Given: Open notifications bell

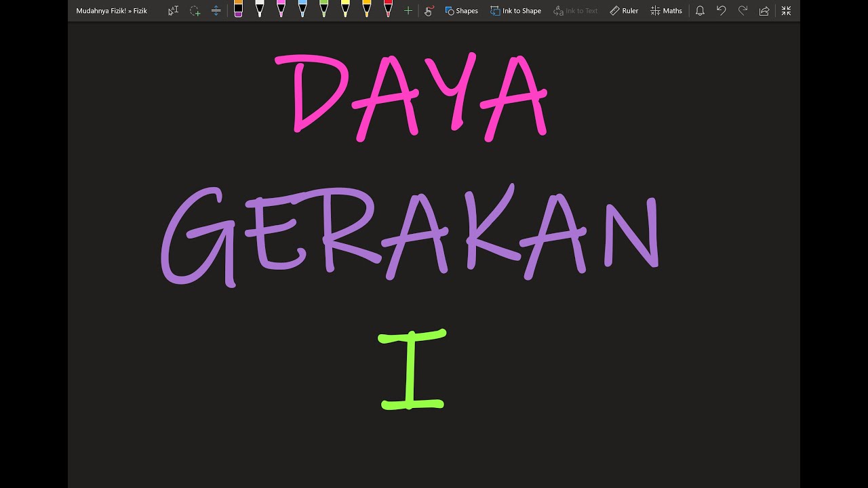Looking at the screenshot, I should point(700,11).
